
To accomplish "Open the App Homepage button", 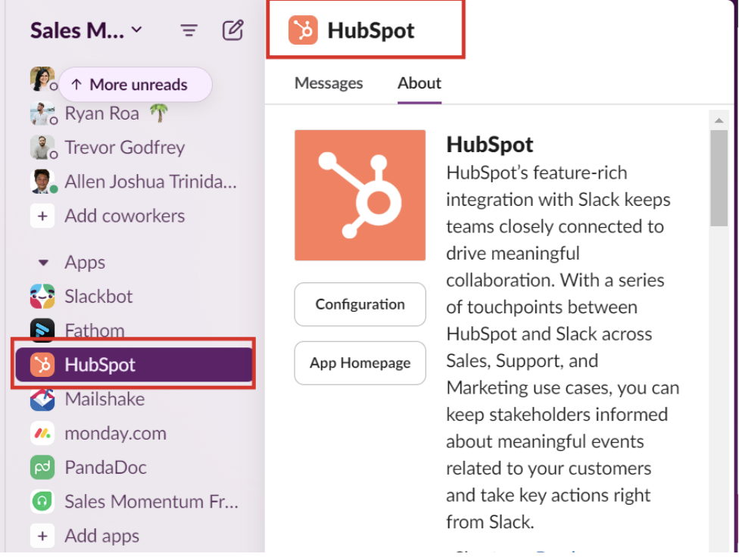I will [360, 363].
